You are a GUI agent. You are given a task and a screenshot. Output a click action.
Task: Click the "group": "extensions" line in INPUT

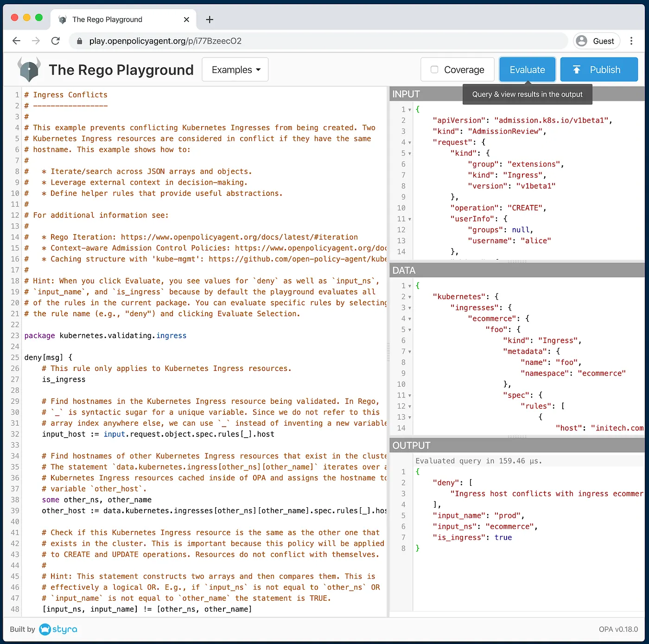515,165
